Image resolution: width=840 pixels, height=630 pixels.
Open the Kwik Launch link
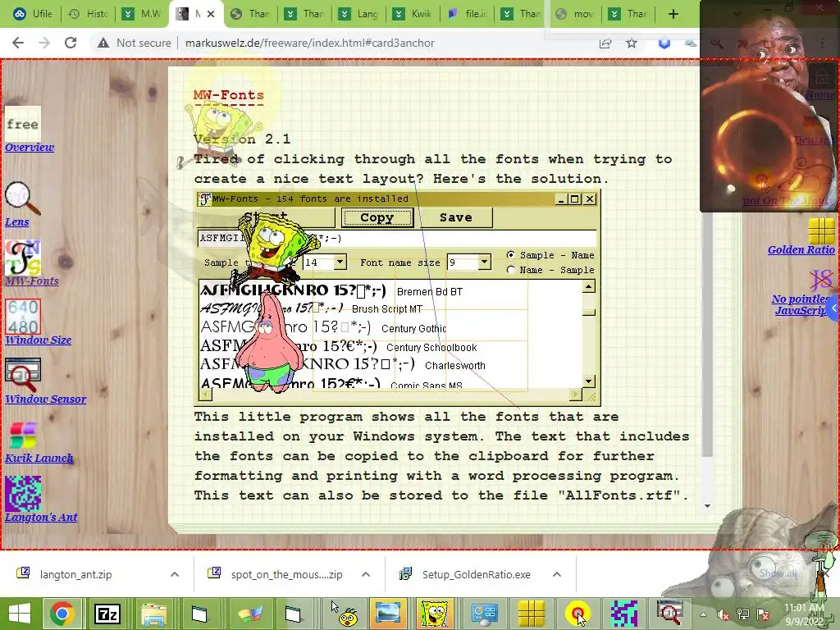click(39, 458)
